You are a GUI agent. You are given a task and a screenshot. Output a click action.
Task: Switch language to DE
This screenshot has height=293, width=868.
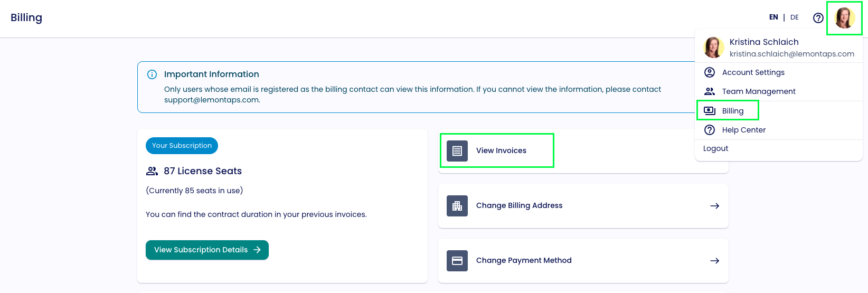[795, 17]
